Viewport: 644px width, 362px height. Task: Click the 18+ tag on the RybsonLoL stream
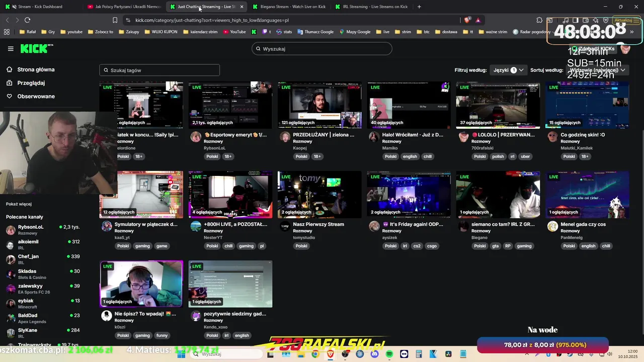coord(228,156)
